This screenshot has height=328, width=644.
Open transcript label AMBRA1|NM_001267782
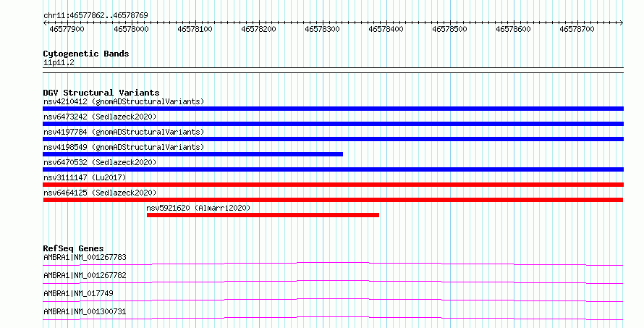[x=85, y=275]
